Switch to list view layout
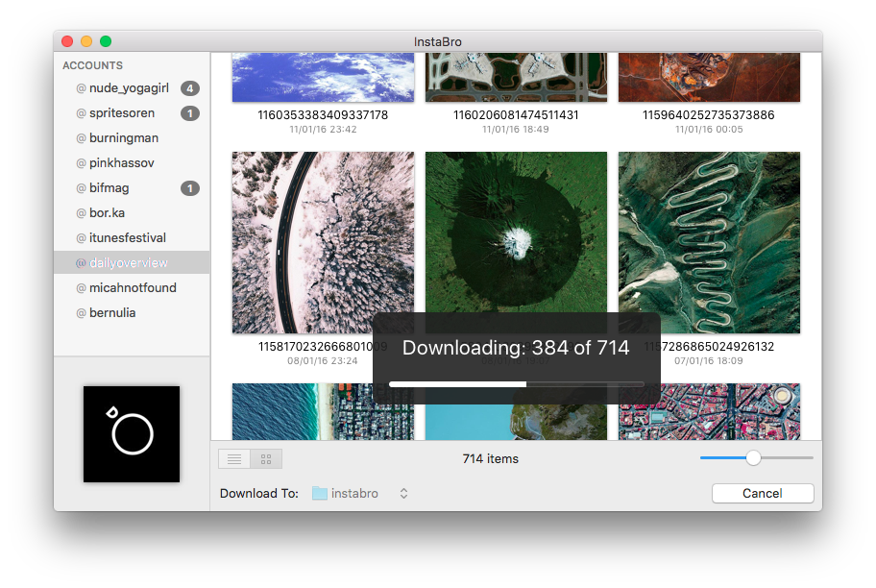This screenshot has width=876, height=588. click(233, 458)
